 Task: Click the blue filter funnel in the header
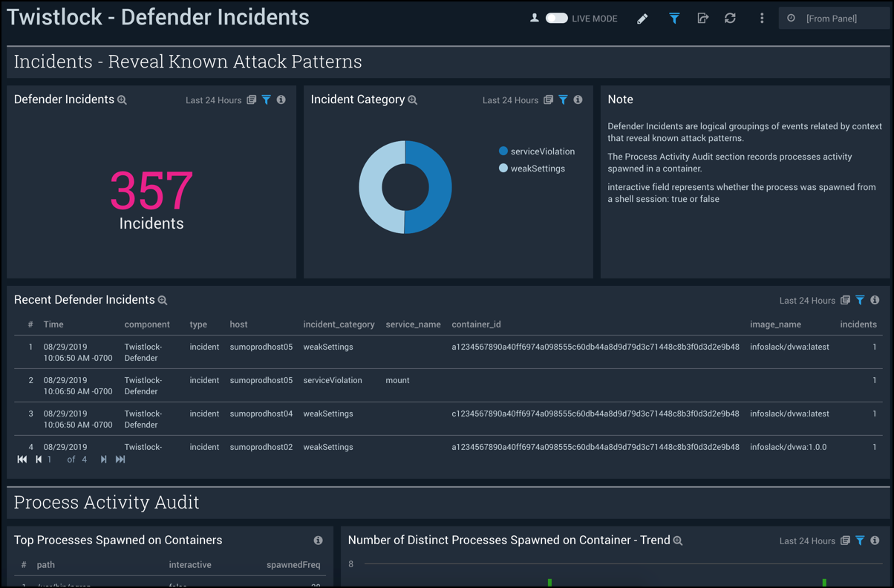674,18
